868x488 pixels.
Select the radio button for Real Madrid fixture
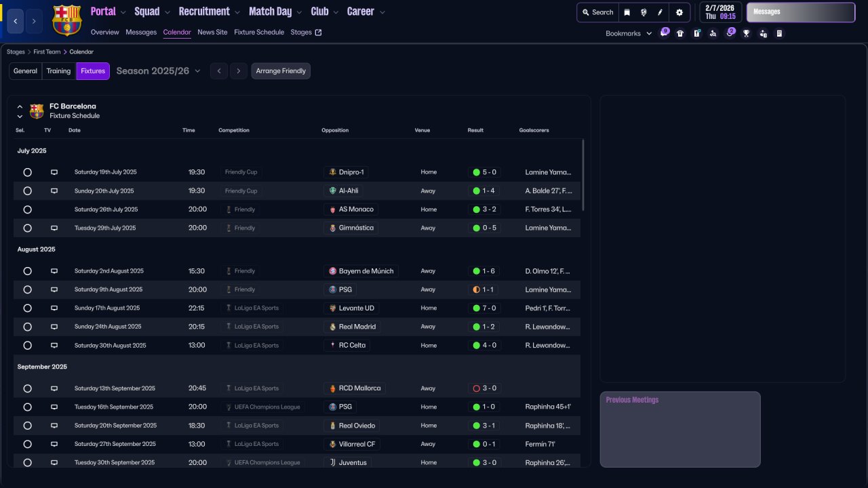28,327
